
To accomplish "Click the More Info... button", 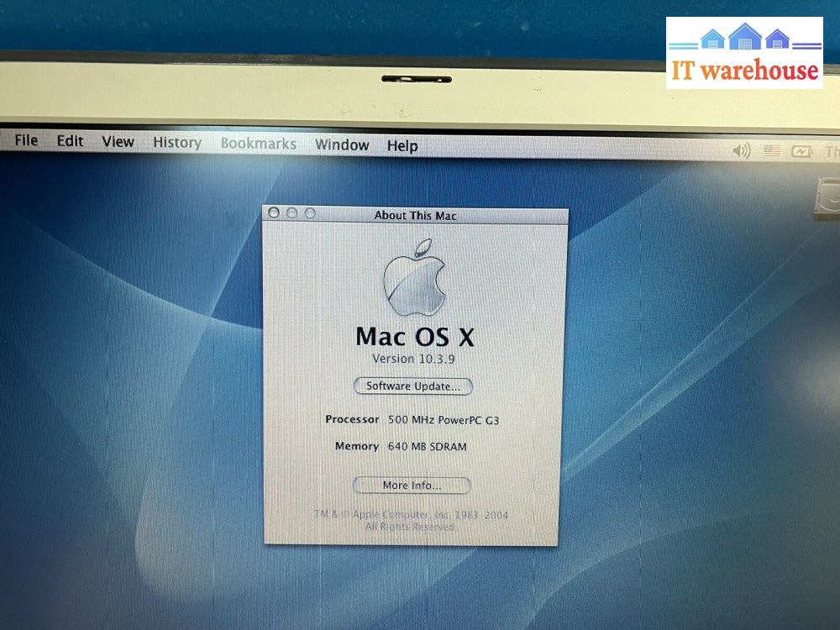I will (x=412, y=486).
